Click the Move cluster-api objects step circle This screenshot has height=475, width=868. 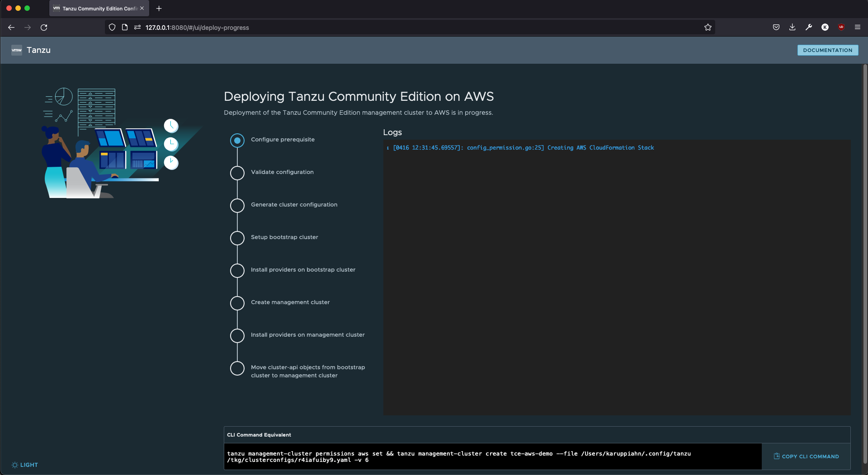237,368
